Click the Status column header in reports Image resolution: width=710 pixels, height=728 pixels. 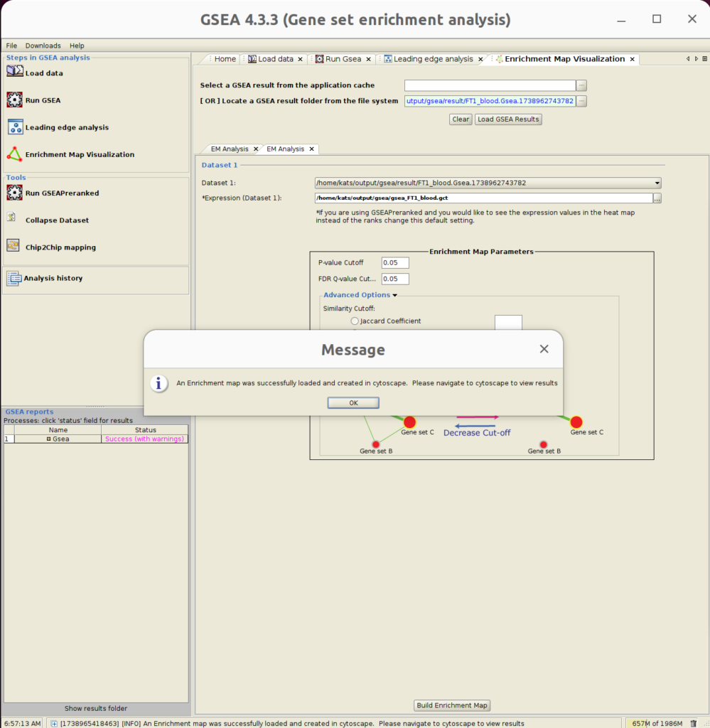tap(145, 430)
